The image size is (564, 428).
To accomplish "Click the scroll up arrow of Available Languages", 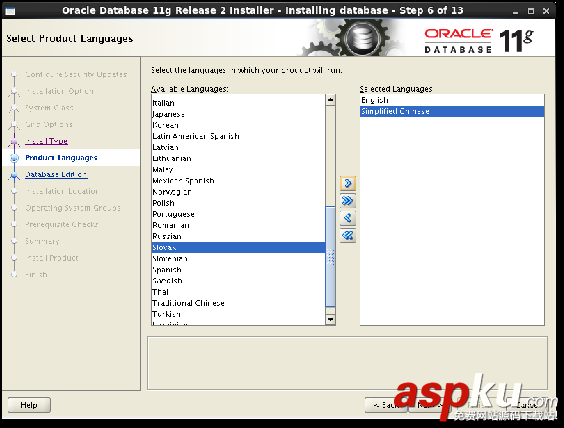I will pyautogui.click(x=330, y=100).
